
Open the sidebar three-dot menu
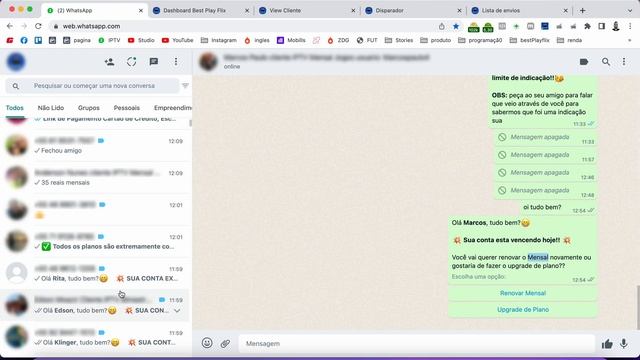(x=176, y=62)
